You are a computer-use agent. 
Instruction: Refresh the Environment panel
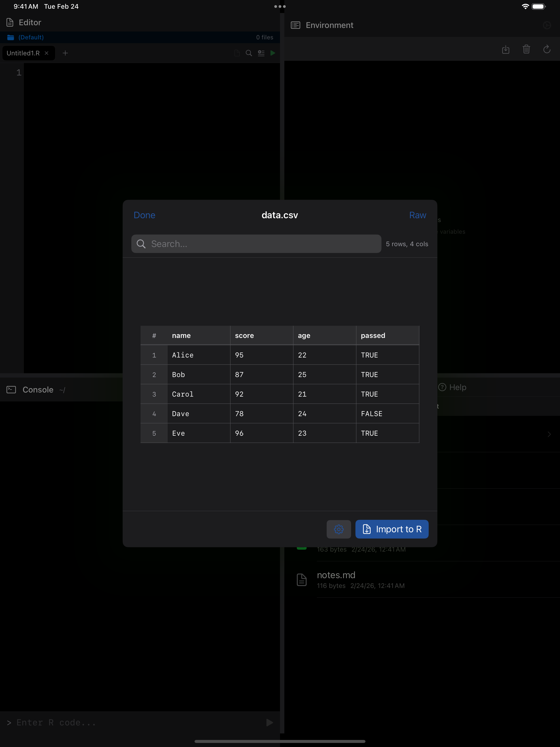[x=547, y=50]
